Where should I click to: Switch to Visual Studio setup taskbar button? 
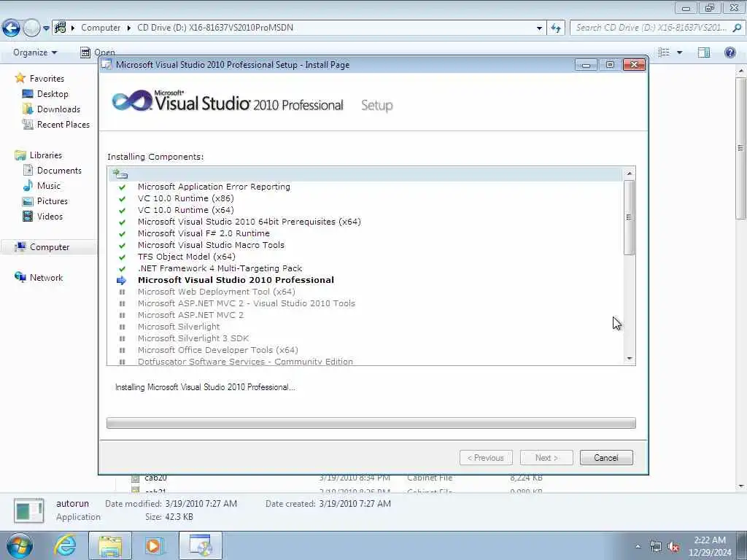point(200,545)
